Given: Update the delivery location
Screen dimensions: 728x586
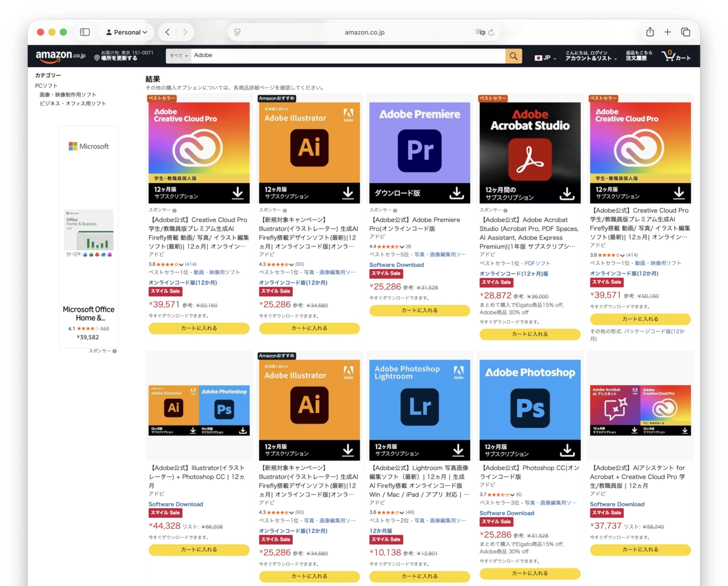Looking at the screenshot, I should [123, 56].
